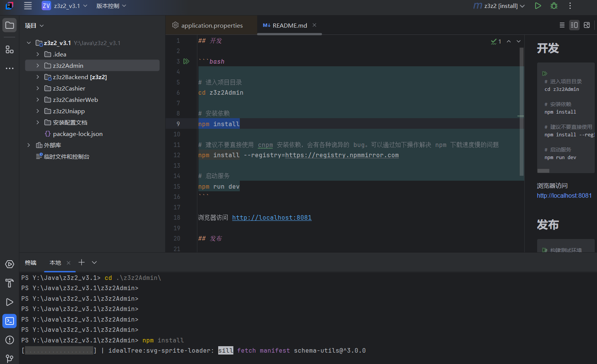
Task: Click the IntelliJ application logo
Action: 9,6
